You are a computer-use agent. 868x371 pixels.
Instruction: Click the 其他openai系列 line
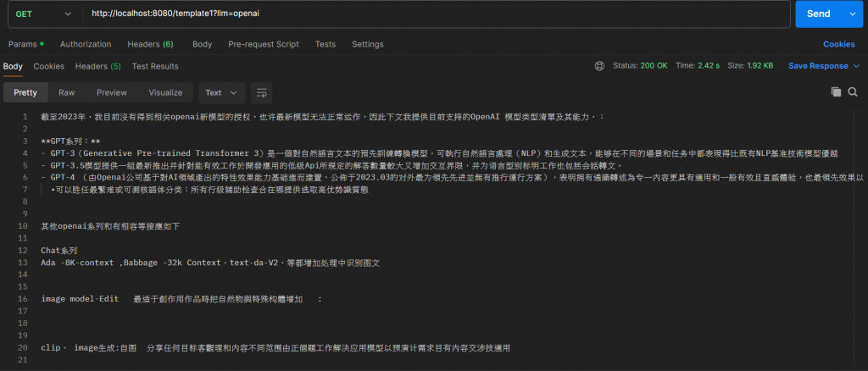[110, 226]
